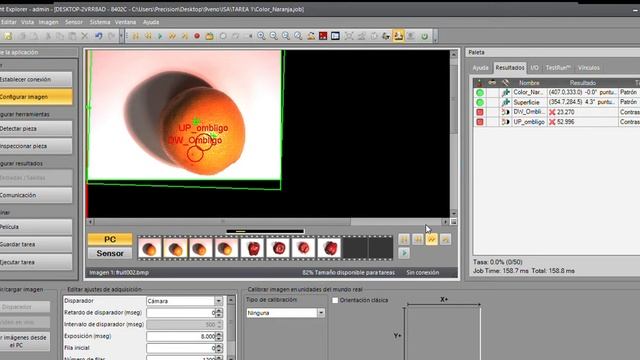Click the filmstrip position slider bar
Image resolution: width=640 pixels, height=360 pixels.
265,231
